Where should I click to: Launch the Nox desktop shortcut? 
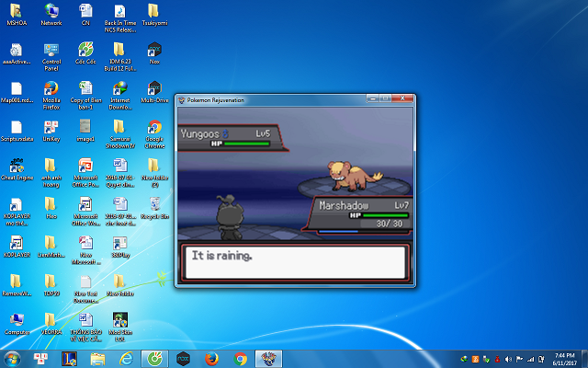click(x=154, y=53)
